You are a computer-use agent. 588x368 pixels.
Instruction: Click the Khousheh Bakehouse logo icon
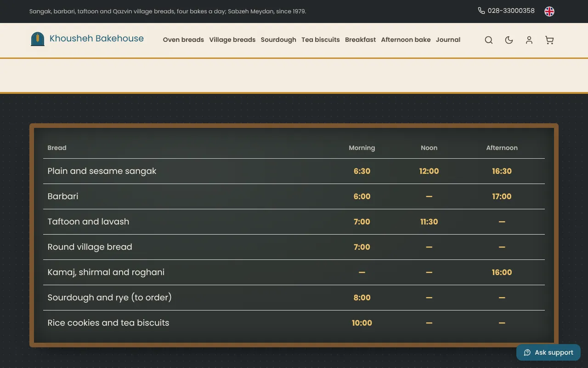pyautogui.click(x=38, y=39)
